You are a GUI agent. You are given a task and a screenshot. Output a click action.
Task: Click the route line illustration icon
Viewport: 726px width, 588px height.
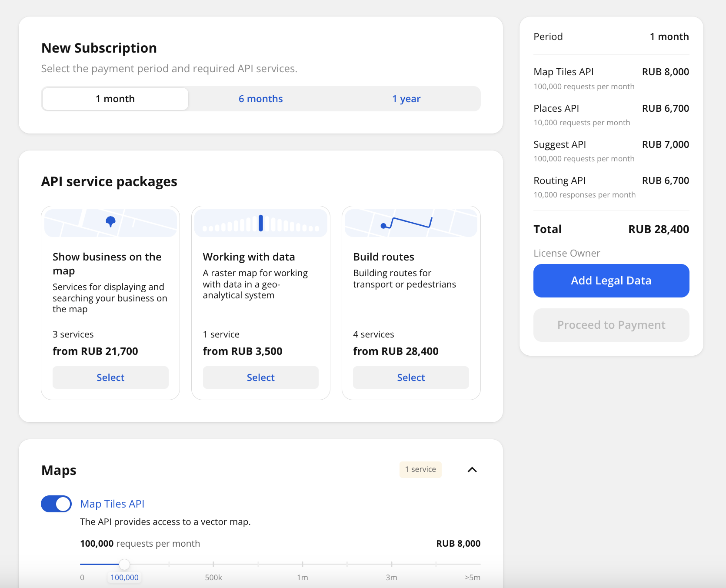(x=411, y=223)
